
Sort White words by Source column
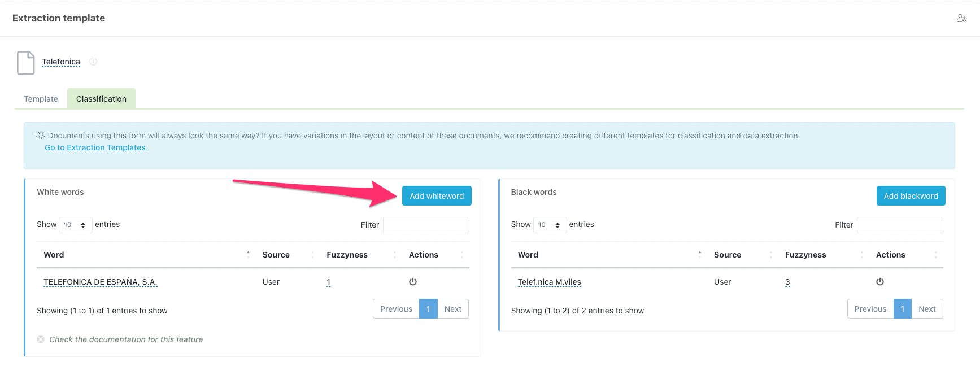(288, 255)
